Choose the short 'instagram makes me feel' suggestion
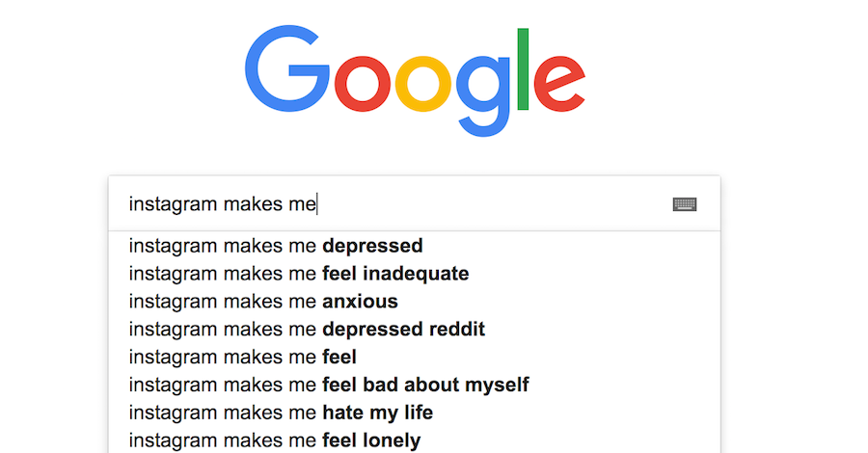Image resolution: width=868 pixels, height=453 pixels. pyautogui.click(x=415, y=357)
